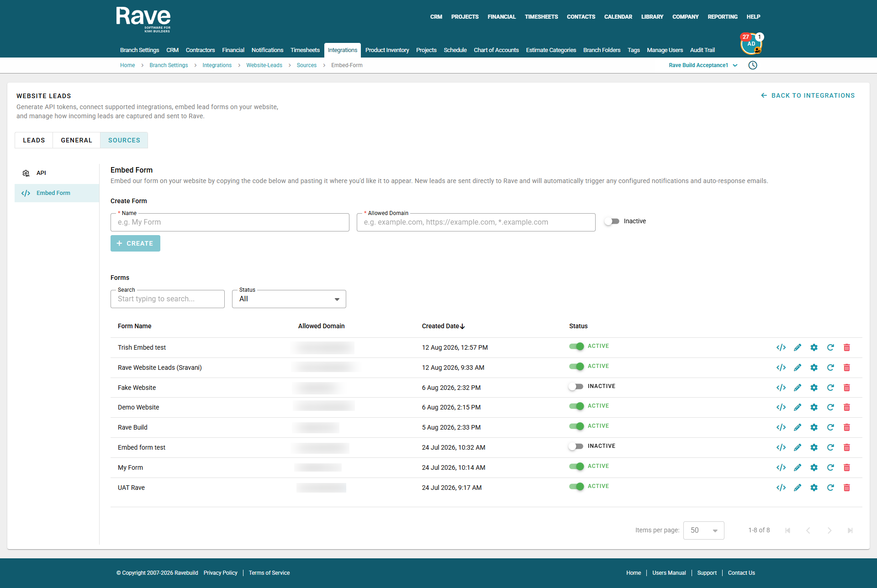
Task: Delete the Rave Build form
Action: click(x=847, y=427)
